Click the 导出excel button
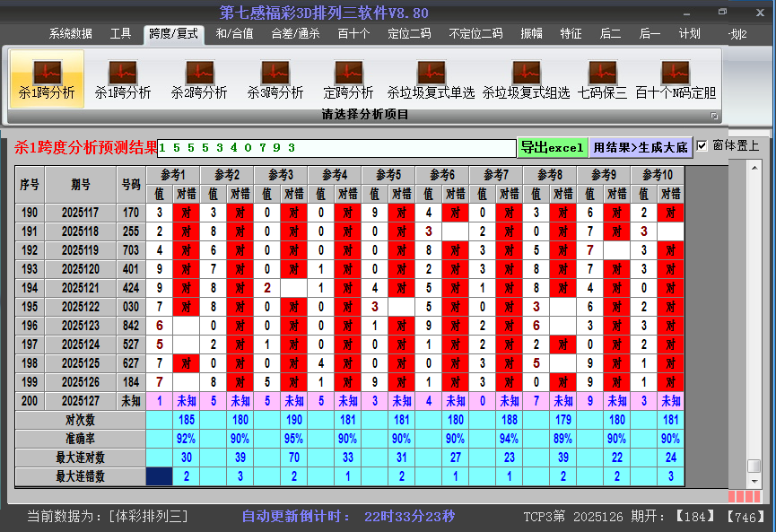Viewport: 776px width, 532px height. [553, 147]
